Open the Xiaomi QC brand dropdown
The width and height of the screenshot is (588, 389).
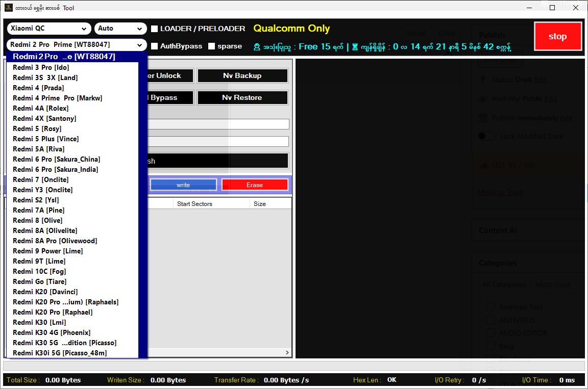click(x=49, y=29)
